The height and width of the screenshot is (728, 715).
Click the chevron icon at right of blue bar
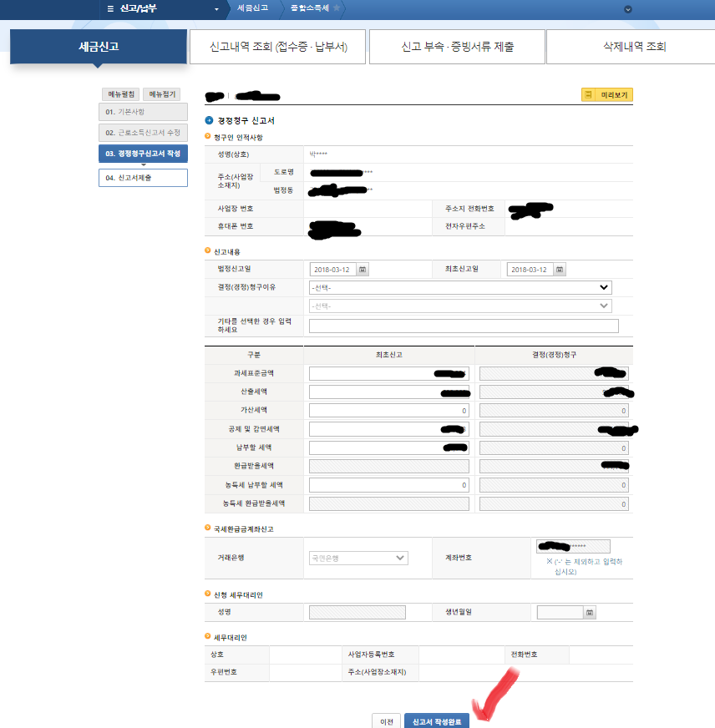pos(627,10)
